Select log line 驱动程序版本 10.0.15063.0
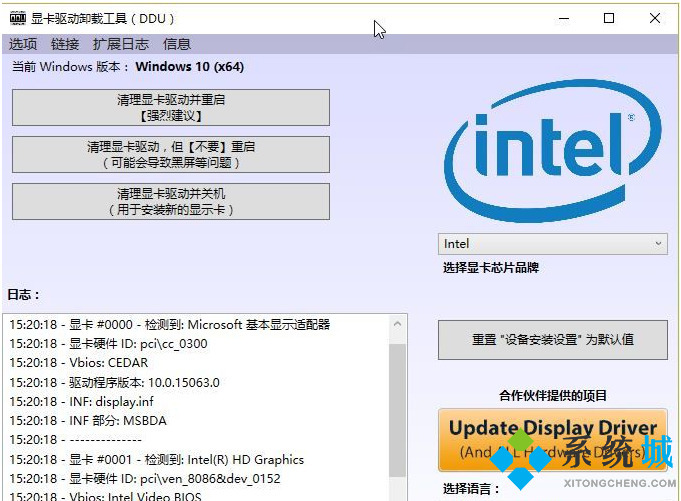 coord(115,382)
